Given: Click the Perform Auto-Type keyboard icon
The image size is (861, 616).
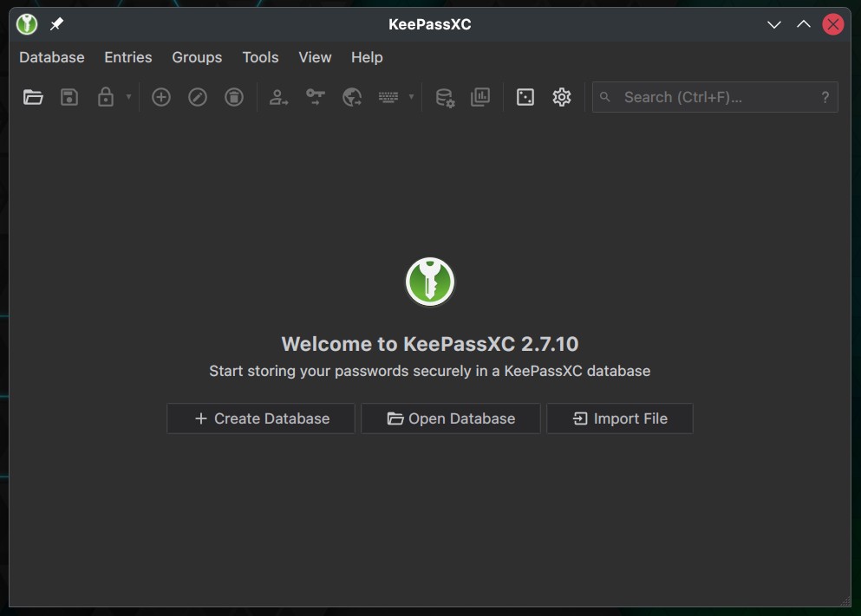Looking at the screenshot, I should [x=388, y=97].
